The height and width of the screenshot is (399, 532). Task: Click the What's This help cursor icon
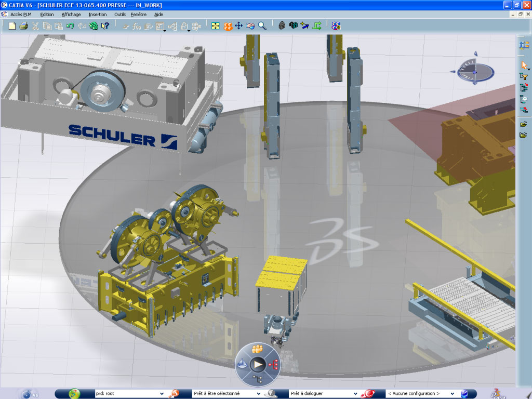(105, 25)
